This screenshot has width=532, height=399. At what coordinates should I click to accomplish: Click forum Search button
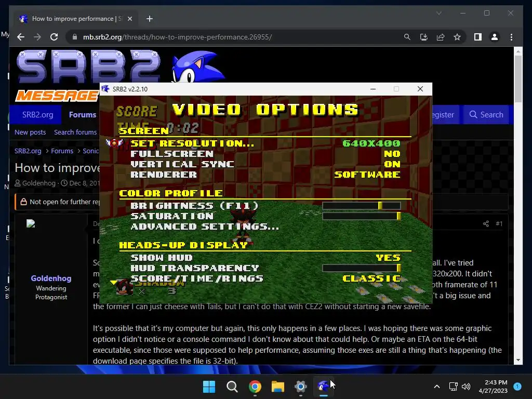coord(486,115)
